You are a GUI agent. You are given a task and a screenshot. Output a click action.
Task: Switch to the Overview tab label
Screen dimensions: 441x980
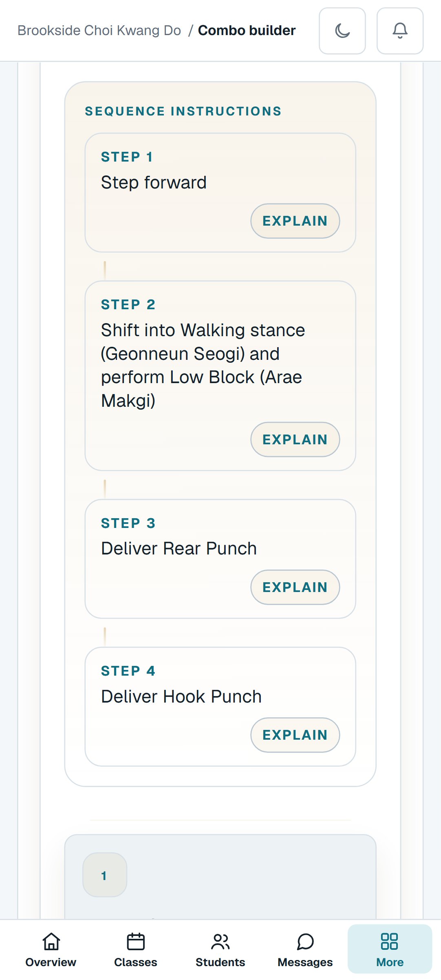[x=51, y=962]
